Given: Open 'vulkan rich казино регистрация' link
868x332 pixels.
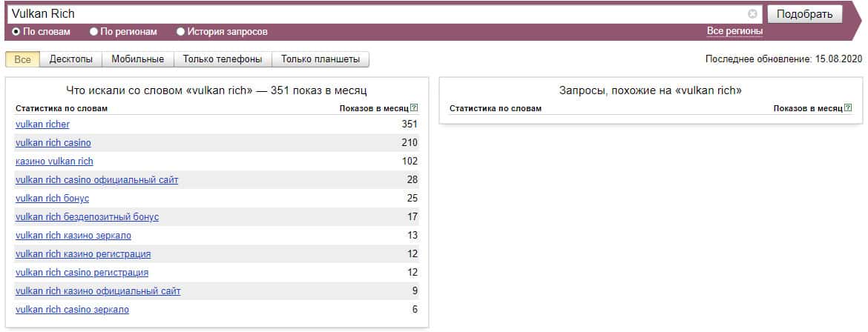Looking at the screenshot, I should pyautogui.click(x=83, y=254).
